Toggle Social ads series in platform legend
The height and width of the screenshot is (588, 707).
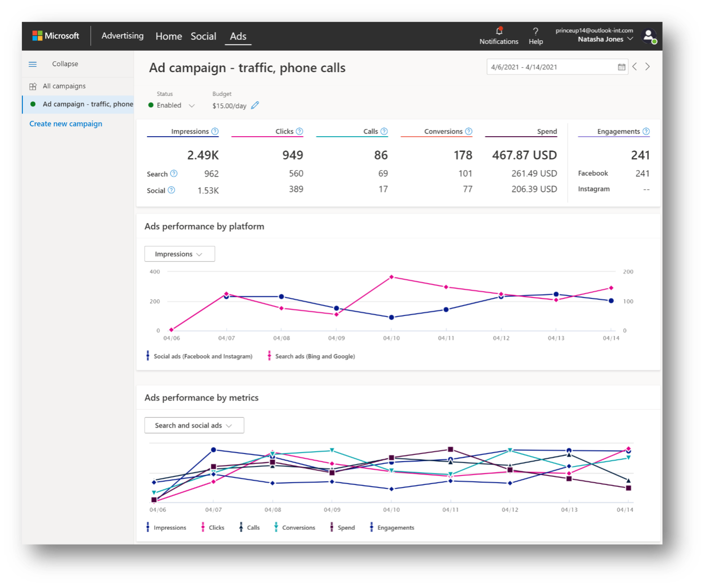tap(199, 356)
